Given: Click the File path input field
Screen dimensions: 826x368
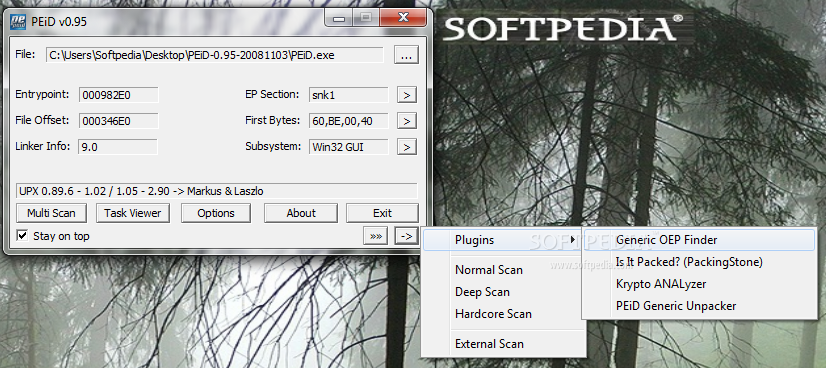Looking at the screenshot, I should point(214,55).
